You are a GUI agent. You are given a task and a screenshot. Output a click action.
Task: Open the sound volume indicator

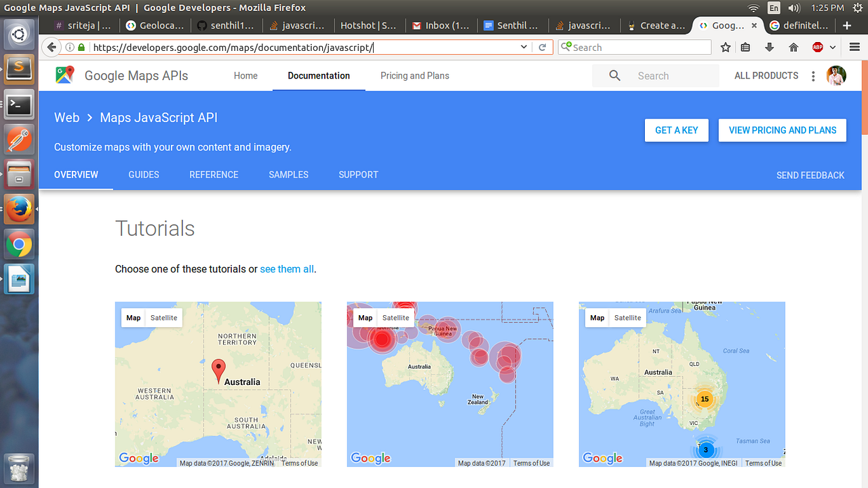point(794,8)
